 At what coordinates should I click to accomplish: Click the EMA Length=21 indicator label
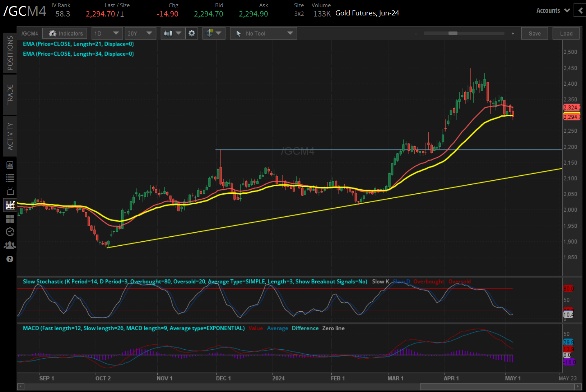[x=78, y=44]
